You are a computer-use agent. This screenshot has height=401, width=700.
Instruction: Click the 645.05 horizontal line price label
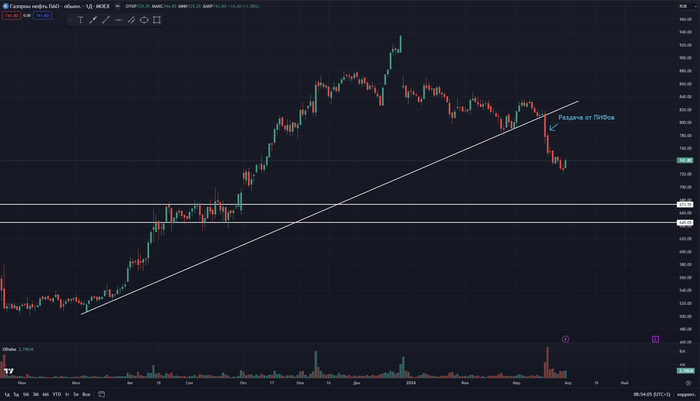pos(685,222)
